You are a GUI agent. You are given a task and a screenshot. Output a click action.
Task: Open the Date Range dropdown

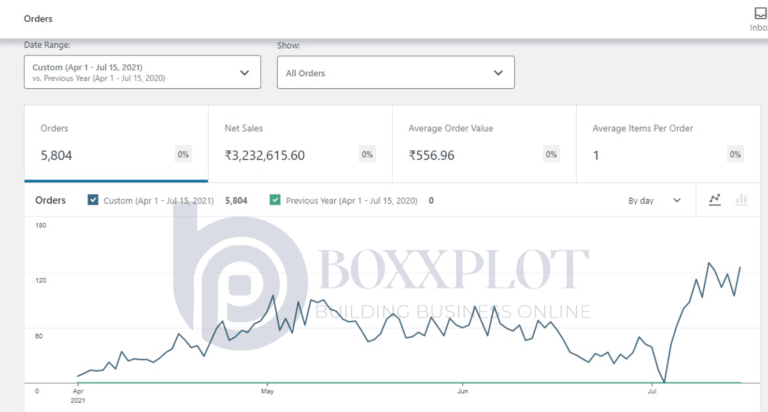pyautogui.click(x=141, y=72)
